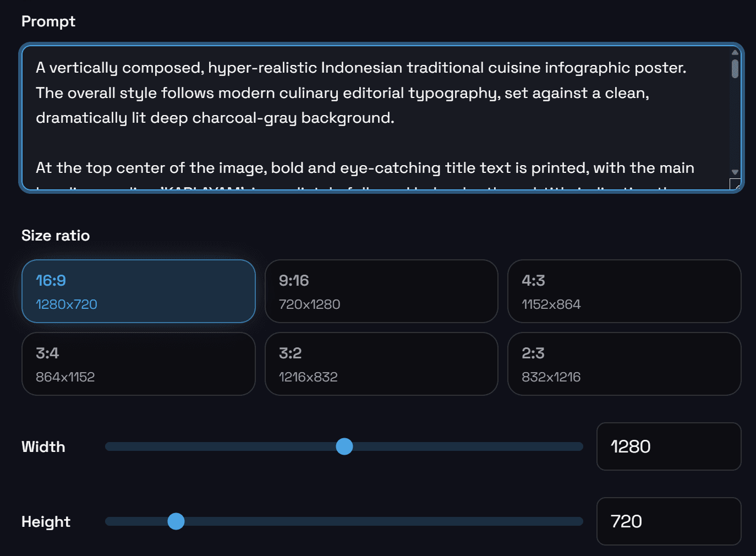Choose the 4:3 ratio 1152x864
Viewport: 756px width, 556px height.
coord(624,291)
